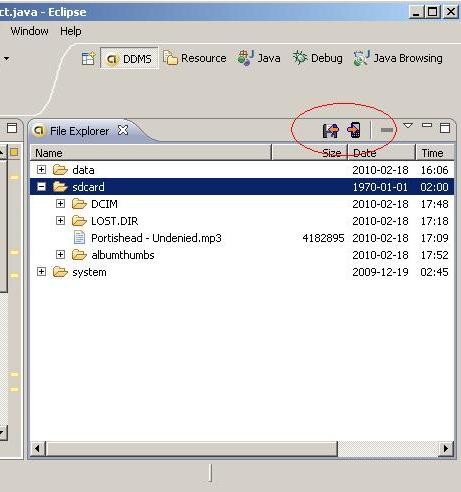Click the folder icon of sdcard
The image size is (461, 492).
pos(60,187)
